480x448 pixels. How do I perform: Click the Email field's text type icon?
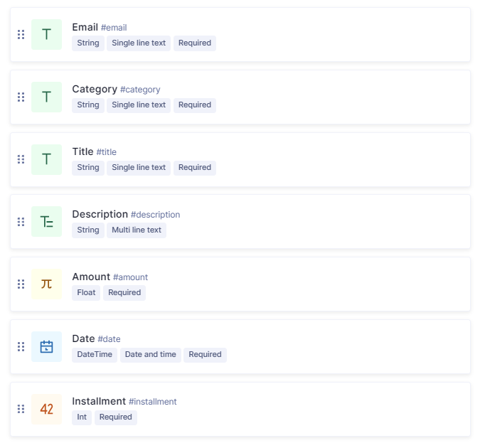[x=46, y=35]
